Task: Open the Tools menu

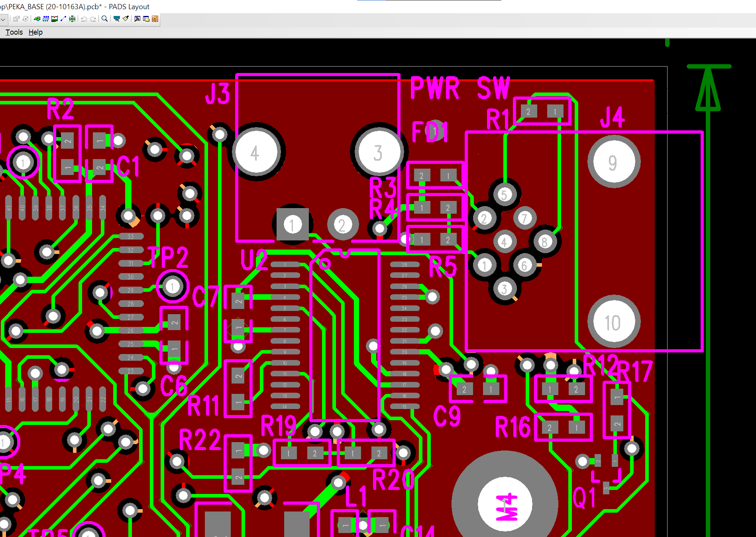Action: tap(14, 32)
